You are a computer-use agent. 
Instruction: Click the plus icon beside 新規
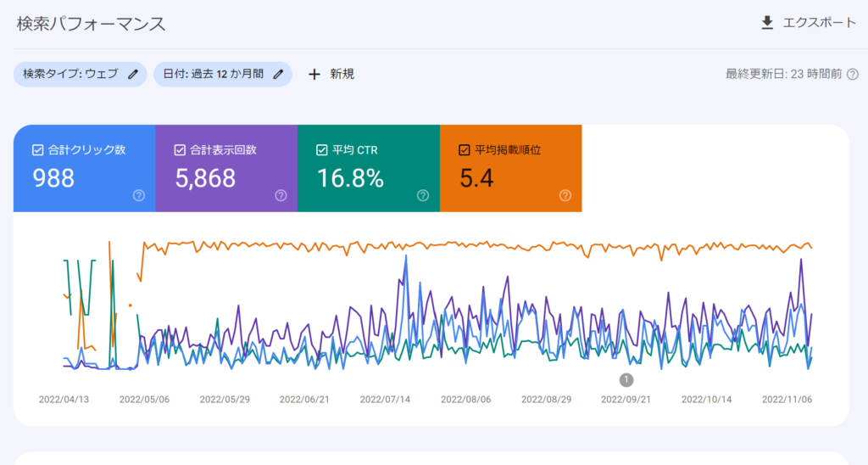click(314, 74)
